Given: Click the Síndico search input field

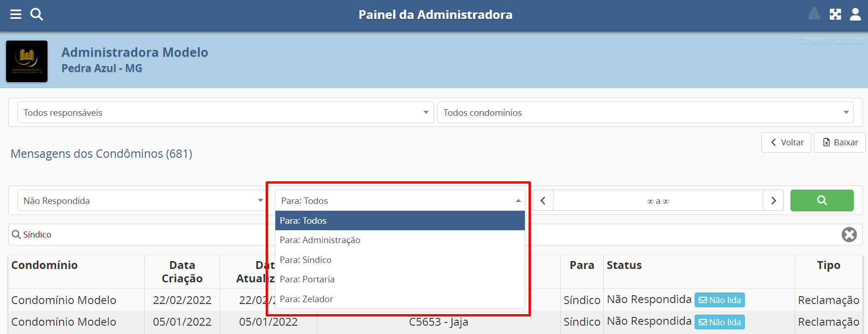Looking at the screenshot, I should point(138,235).
